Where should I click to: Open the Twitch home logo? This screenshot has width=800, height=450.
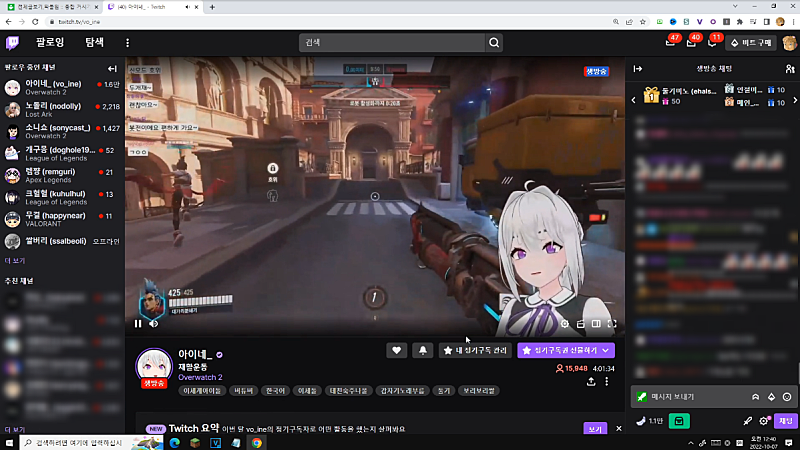[x=12, y=43]
